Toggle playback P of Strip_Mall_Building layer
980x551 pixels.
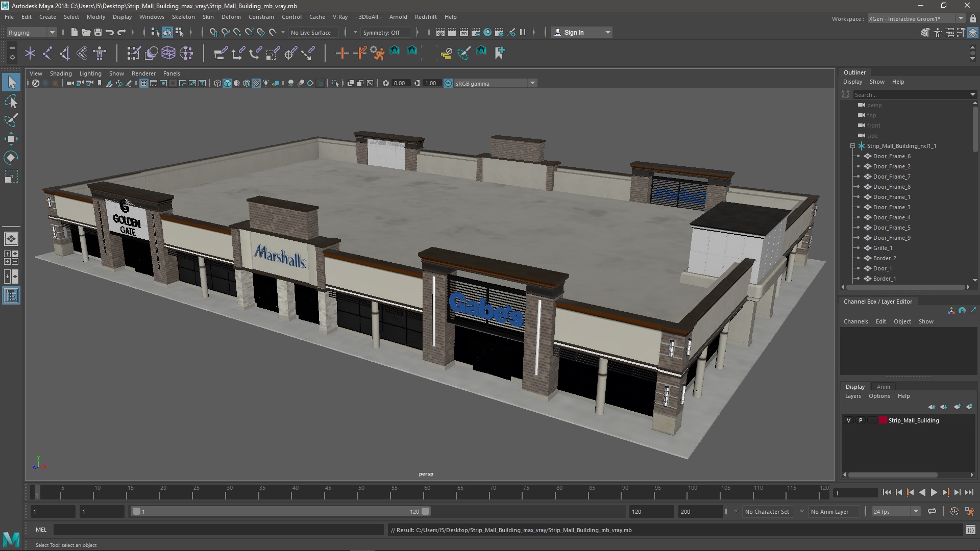861,420
